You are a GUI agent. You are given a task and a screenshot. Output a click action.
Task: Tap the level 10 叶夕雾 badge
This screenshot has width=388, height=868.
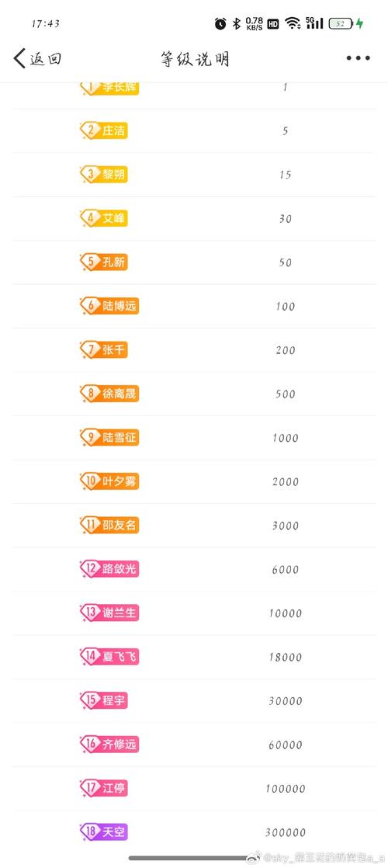[109, 481]
